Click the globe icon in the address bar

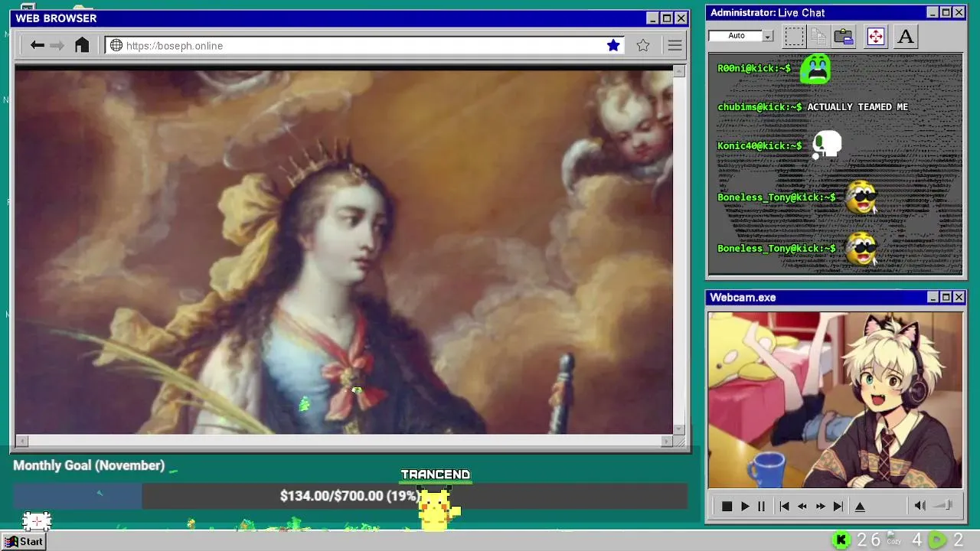pyautogui.click(x=116, y=45)
